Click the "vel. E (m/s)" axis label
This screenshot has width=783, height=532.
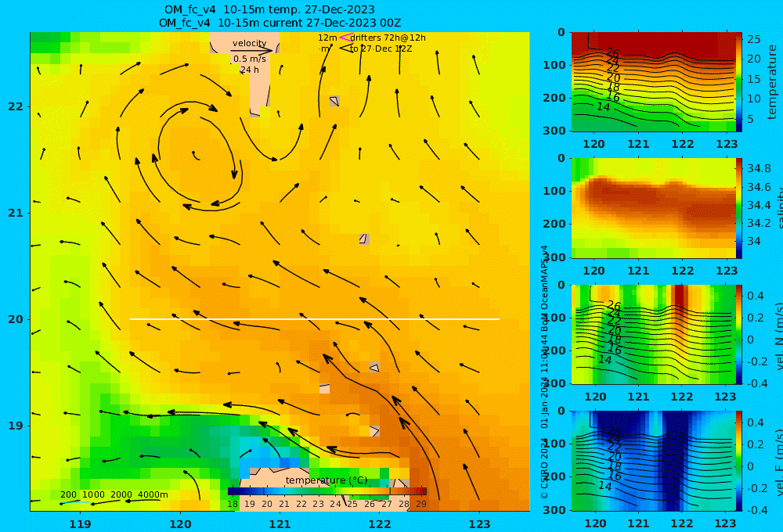(778, 462)
